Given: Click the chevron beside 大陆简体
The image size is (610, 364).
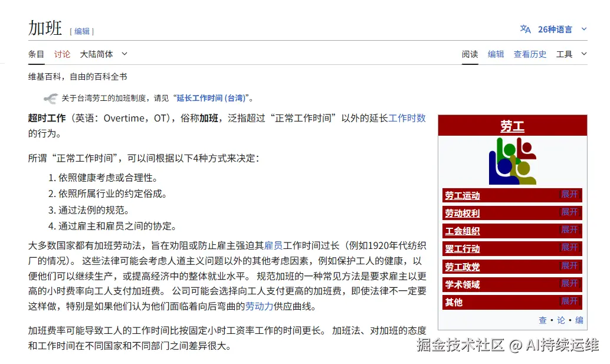Looking at the screenshot, I should (x=124, y=54).
